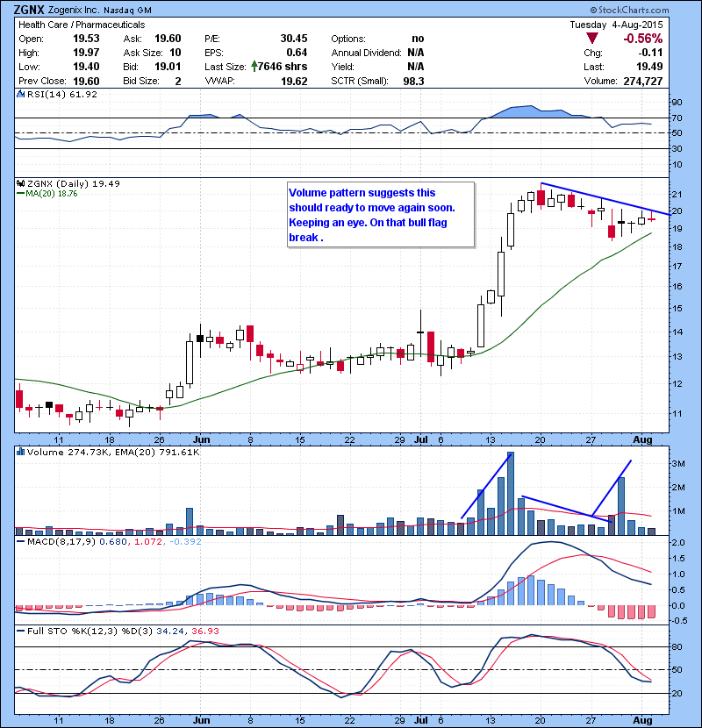
Task: Click the Yield label
Action: pyautogui.click(x=342, y=67)
